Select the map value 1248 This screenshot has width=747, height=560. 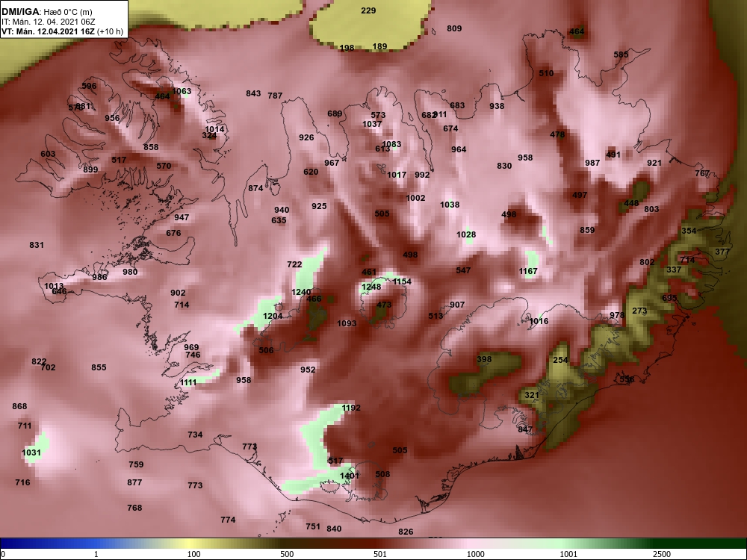pos(371,287)
